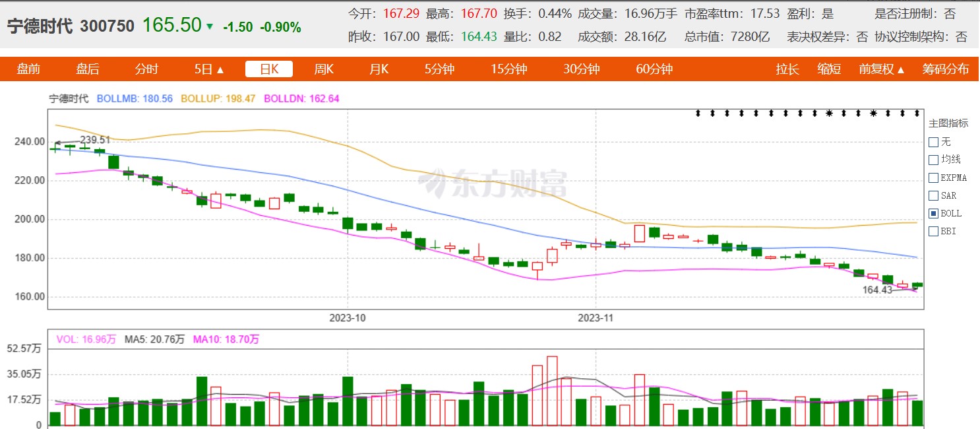The width and height of the screenshot is (980, 429).
Task: Click the MA5: 20.76万 legend
Action: click(x=154, y=339)
